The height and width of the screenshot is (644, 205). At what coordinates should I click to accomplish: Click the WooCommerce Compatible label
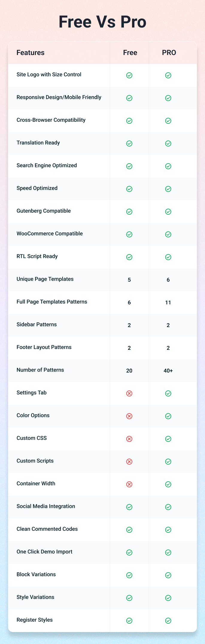[50, 234]
